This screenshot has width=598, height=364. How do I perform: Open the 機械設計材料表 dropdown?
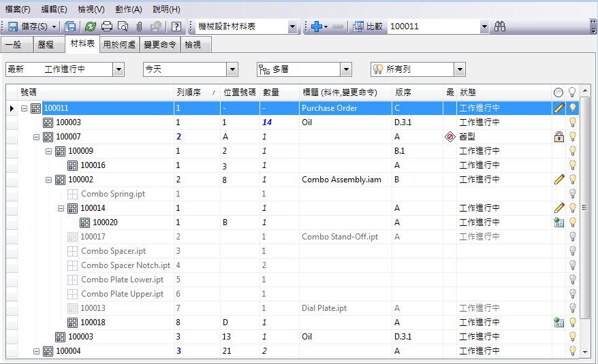pyautogui.click(x=292, y=27)
